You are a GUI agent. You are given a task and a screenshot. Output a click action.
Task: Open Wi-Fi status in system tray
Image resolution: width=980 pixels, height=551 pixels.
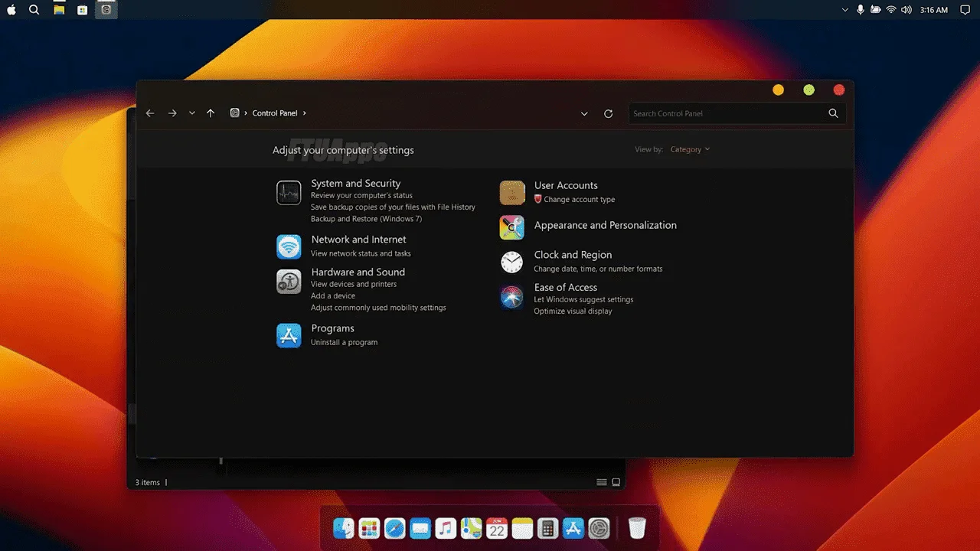(x=891, y=10)
